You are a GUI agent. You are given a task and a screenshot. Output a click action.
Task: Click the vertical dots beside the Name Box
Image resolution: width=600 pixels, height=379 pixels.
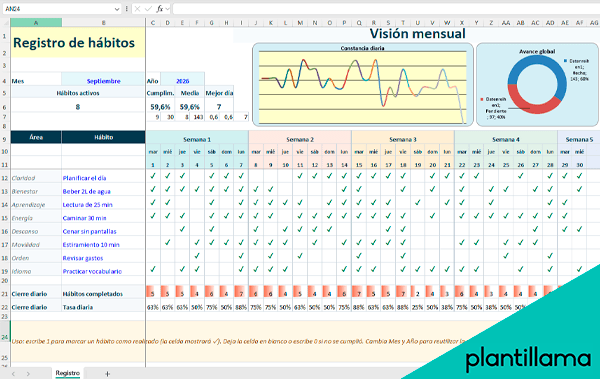[x=127, y=8]
